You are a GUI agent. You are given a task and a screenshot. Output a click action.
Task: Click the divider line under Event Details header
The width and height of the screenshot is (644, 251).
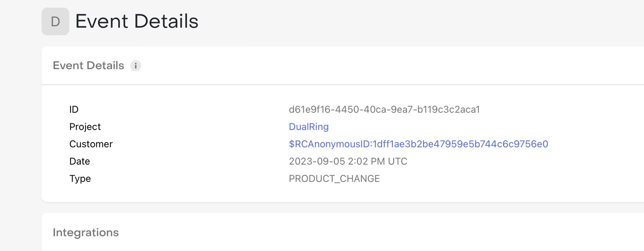[x=343, y=85]
